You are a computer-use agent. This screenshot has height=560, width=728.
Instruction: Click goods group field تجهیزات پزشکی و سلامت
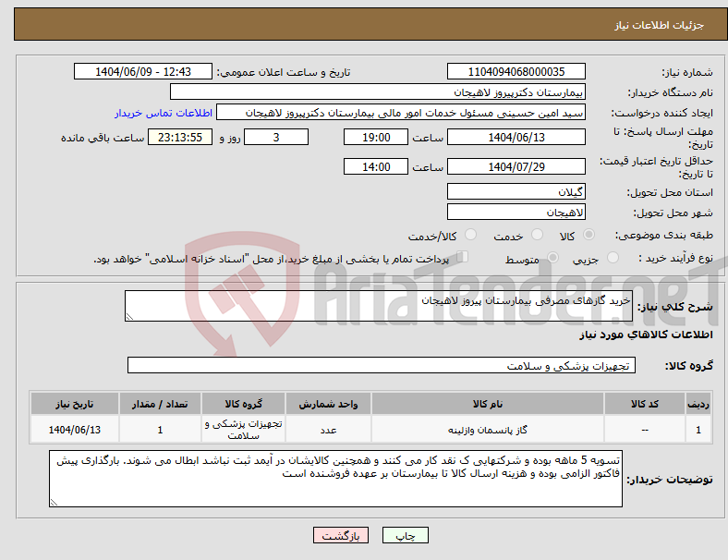pyautogui.click(x=382, y=365)
